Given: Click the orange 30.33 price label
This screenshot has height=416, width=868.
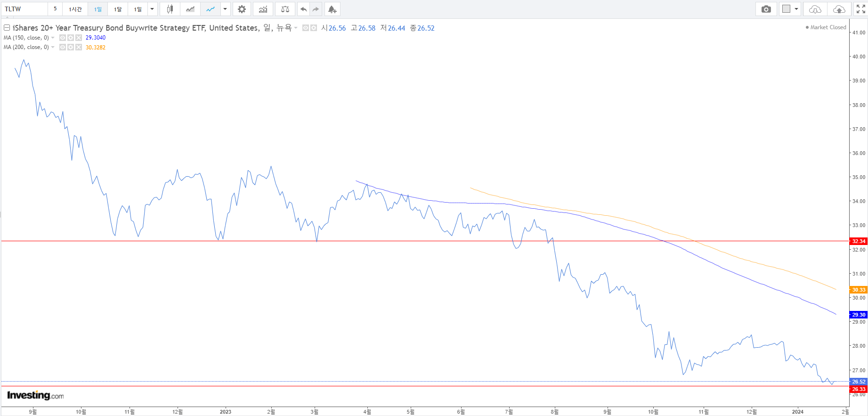Looking at the screenshot, I should [859, 290].
